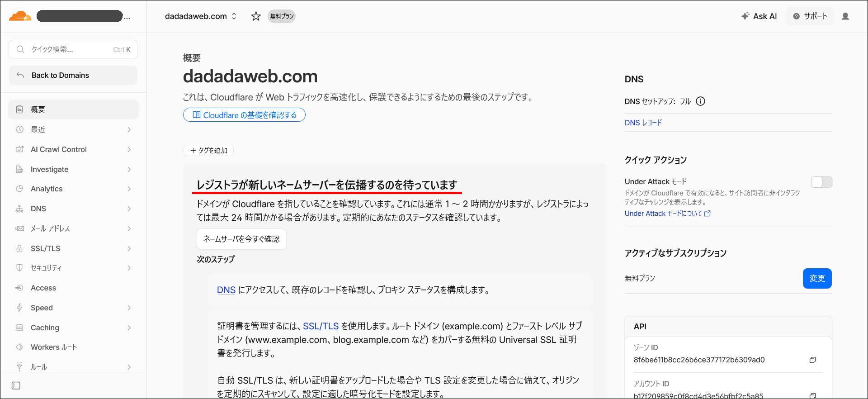
Task: Follow the SSL/TLS link in certificate text
Action: (321, 326)
